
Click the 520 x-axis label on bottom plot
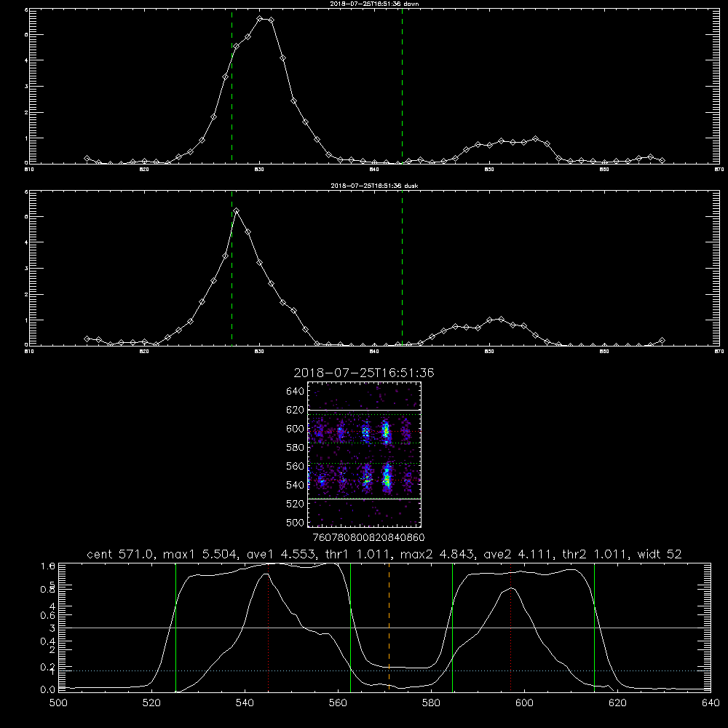tap(151, 703)
